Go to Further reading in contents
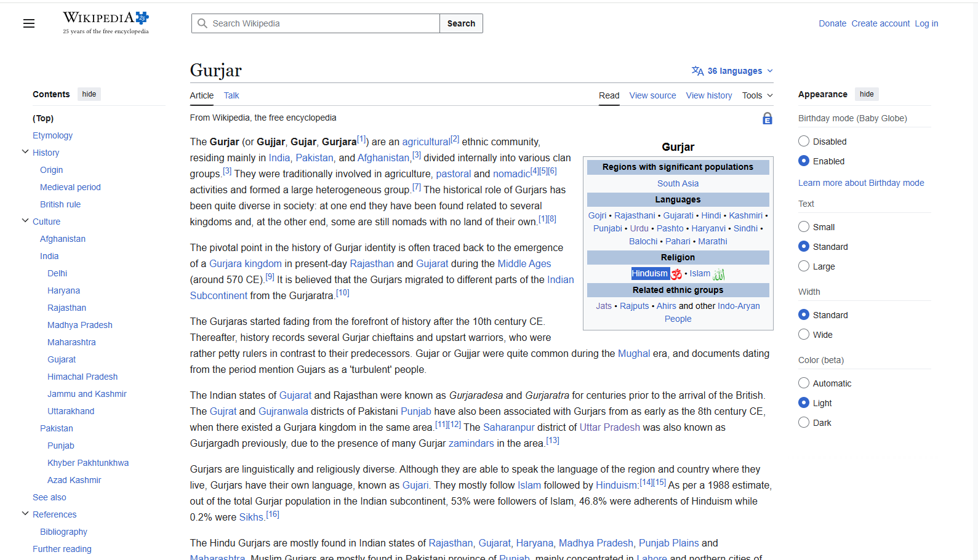This screenshot has height=560, width=978. [62, 549]
